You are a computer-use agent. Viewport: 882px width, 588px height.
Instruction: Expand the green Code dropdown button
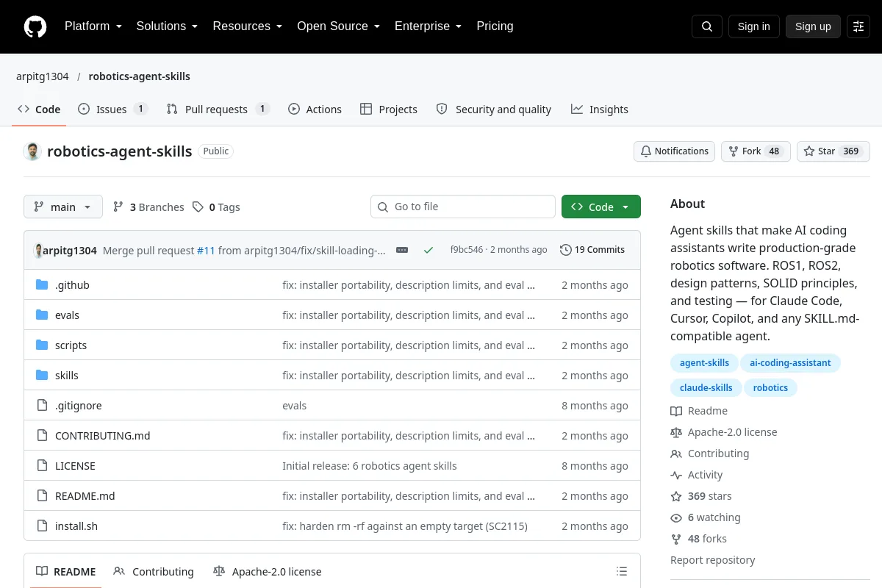(601, 207)
